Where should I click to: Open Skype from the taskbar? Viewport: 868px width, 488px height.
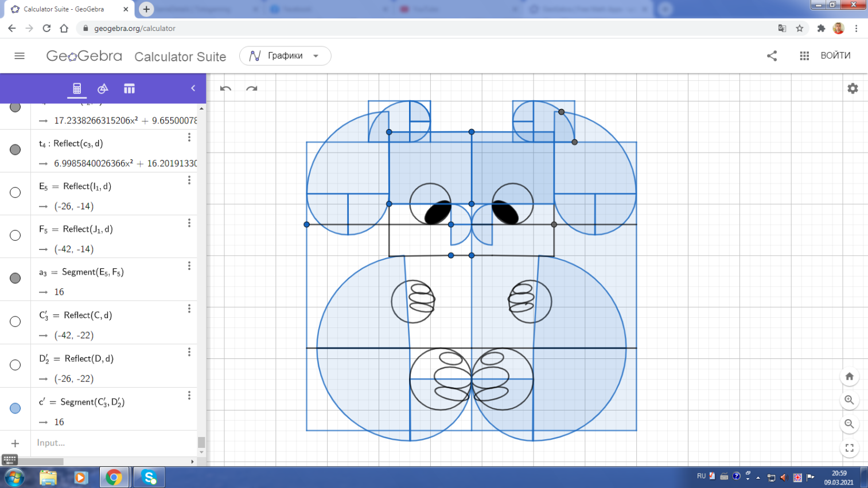(149, 477)
